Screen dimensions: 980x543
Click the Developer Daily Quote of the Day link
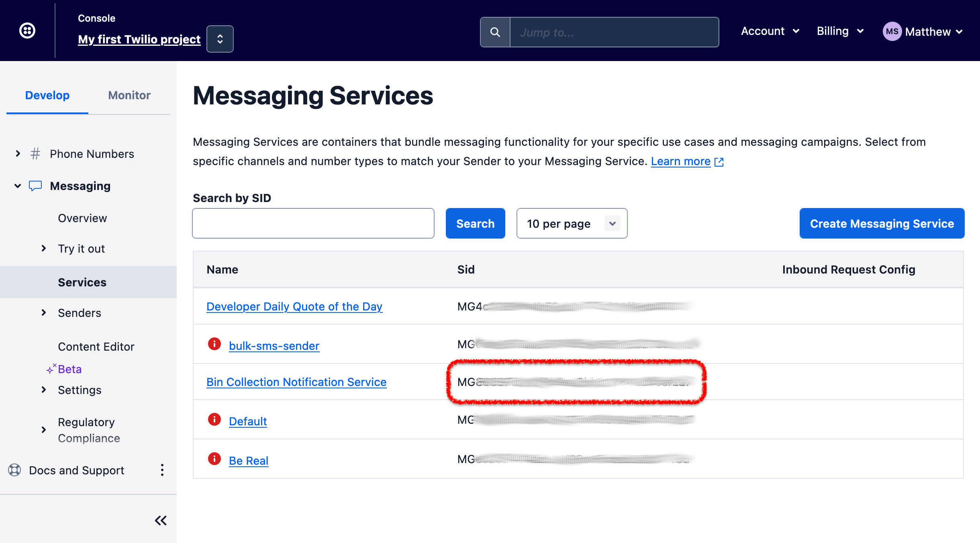pos(295,306)
